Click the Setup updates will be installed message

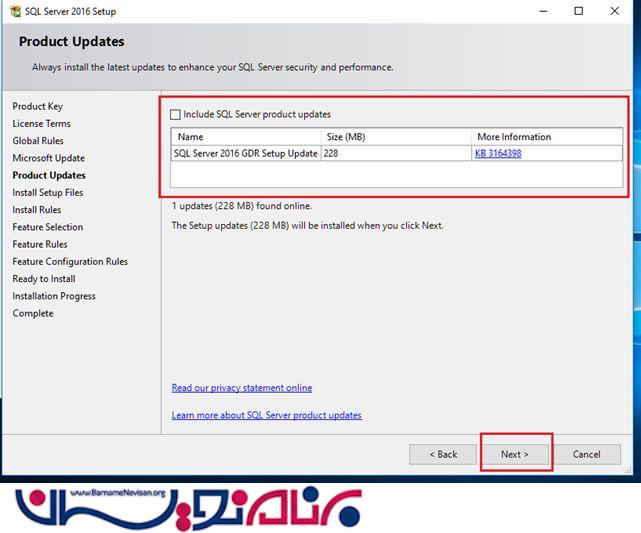307,226
